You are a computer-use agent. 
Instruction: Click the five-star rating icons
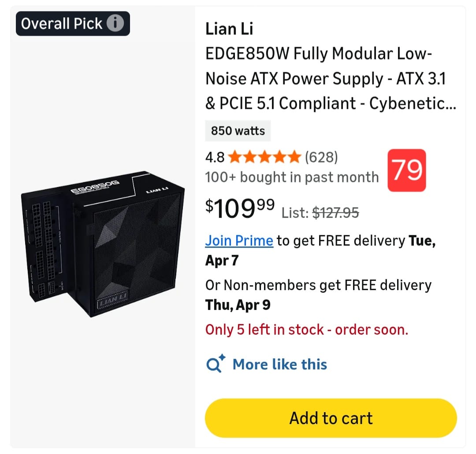pos(264,157)
